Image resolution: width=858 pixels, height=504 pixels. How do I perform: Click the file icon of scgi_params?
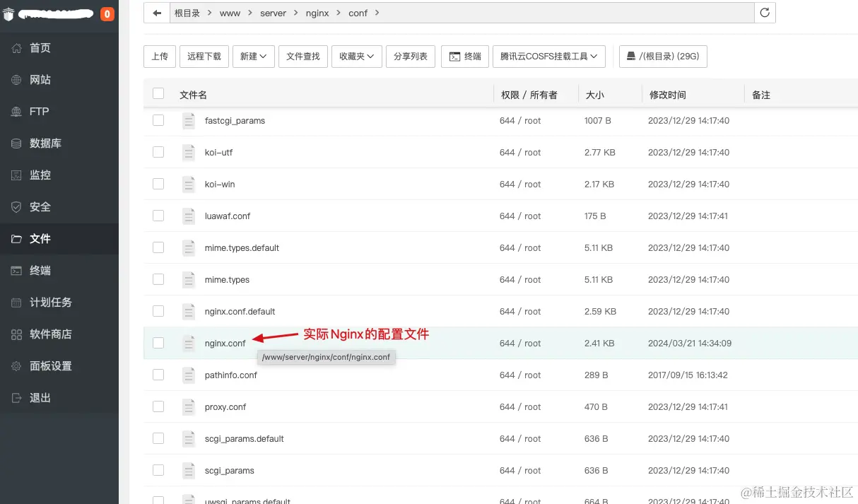point(189,471)
